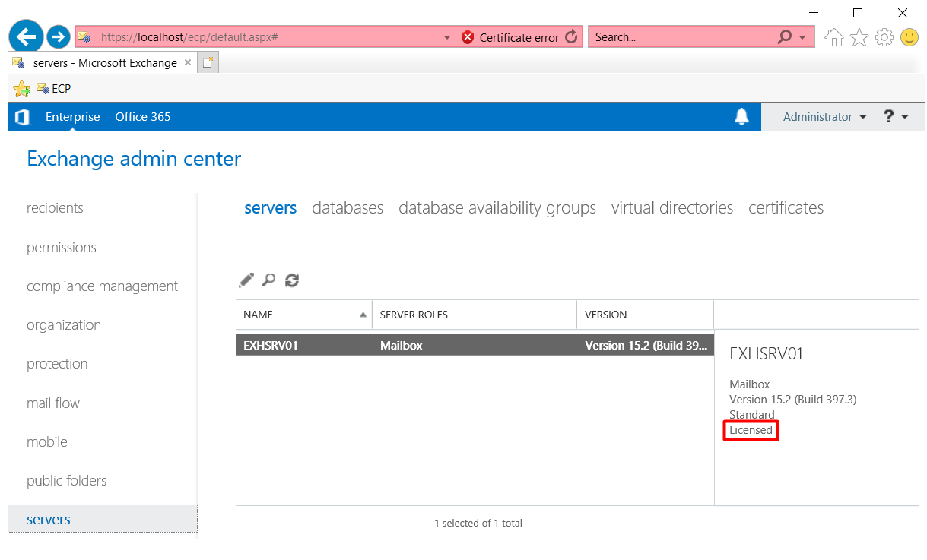Open mail flow section
This screenshot has width=927, height=560.
point(53,403)
